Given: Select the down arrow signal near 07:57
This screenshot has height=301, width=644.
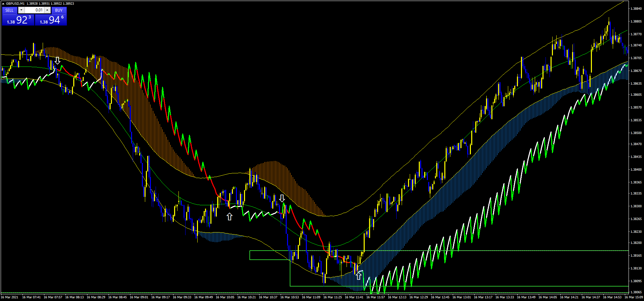Looking at the screenshot, I should (x=57, y=60).
